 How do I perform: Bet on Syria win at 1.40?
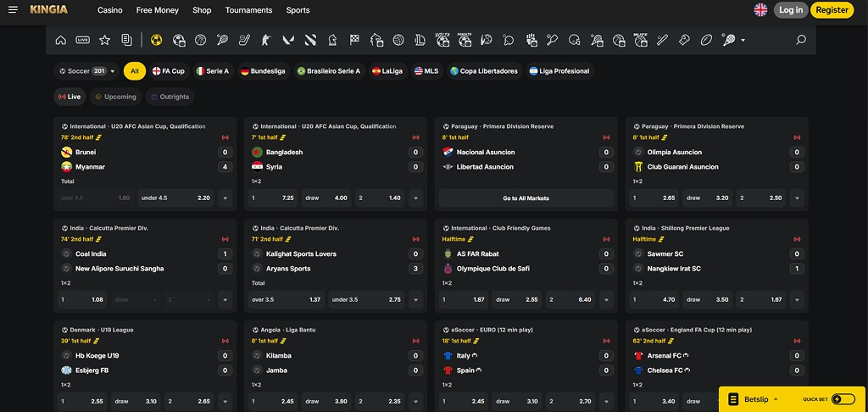pos(380,198)
